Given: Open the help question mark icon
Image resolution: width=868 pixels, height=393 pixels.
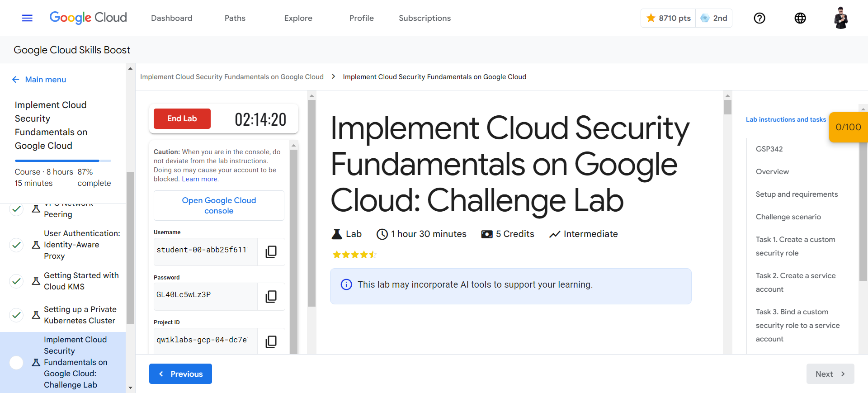Looking at the screenshot, I should pos(759,18).
